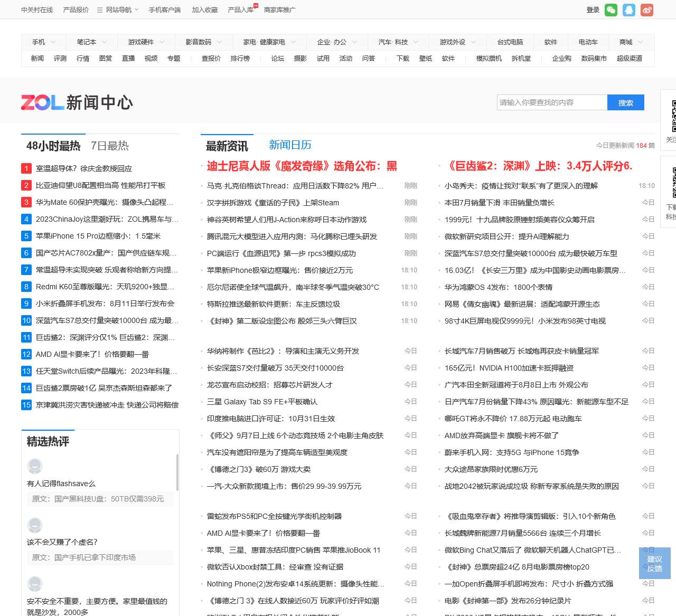Open article 华纳将制作《芭比2》

point(283,351)
